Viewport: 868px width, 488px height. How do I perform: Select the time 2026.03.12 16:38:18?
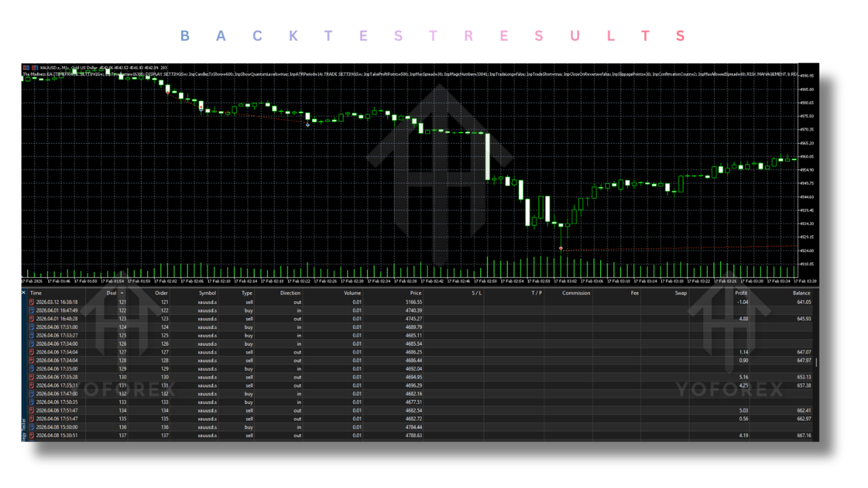click(x=57, y=302)
